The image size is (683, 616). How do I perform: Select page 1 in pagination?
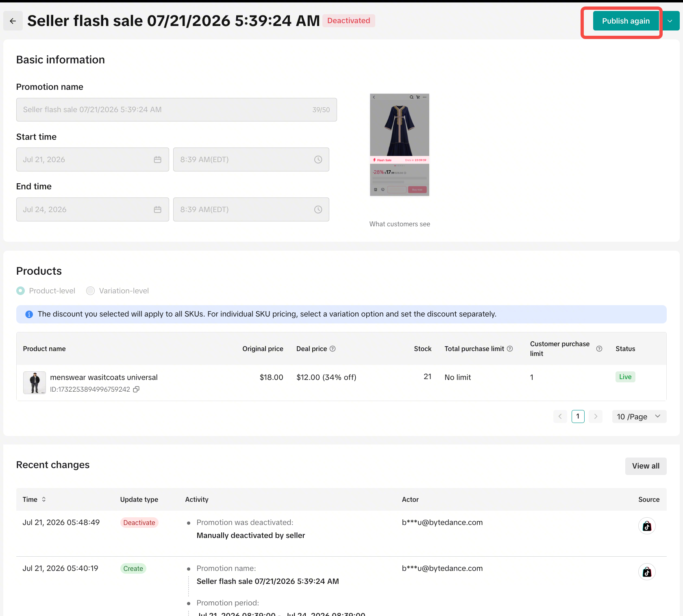pyautogui.click(x=578, y=416)
